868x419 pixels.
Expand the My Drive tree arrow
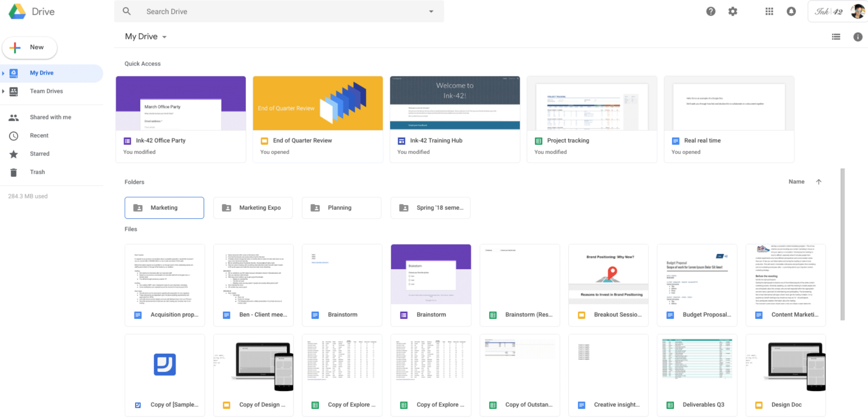3,73
